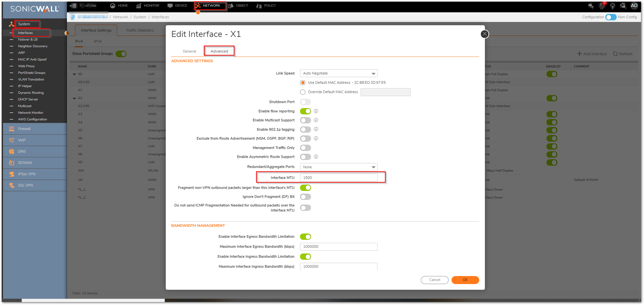Toggle Ignore Don't Fragment (DF) Bit
The height and width of the screenshot is (305, 644).
305,197
